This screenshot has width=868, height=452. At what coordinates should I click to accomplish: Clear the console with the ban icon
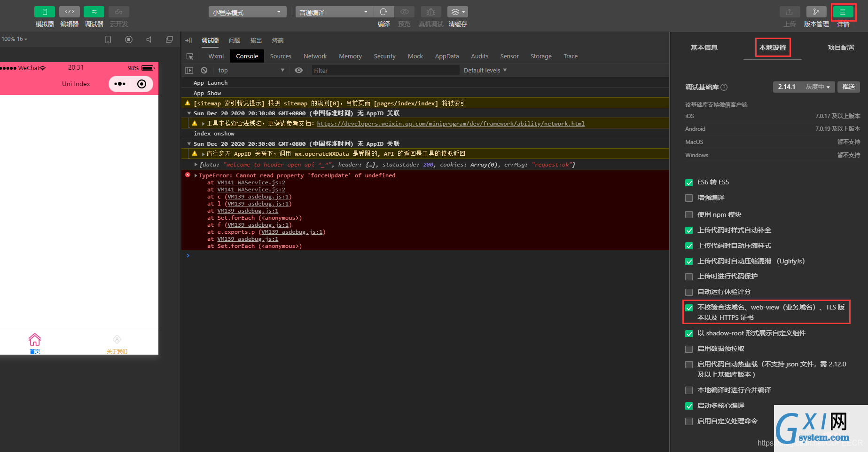click(204, 70)
